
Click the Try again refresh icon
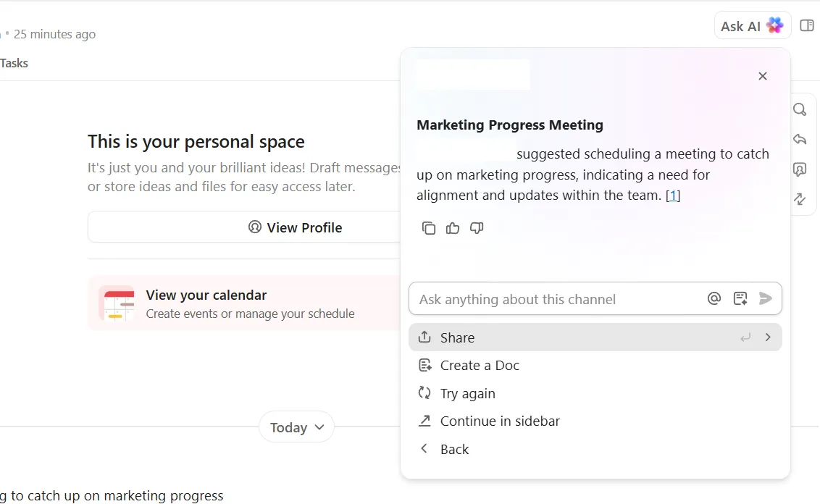(424, 392)
